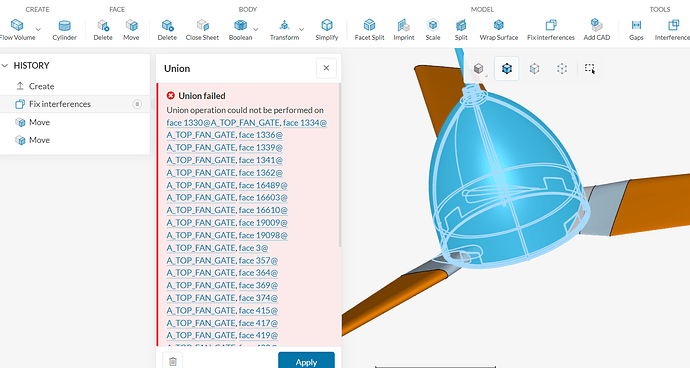
Task: Open link face 415@
Action: pos(258,311)
